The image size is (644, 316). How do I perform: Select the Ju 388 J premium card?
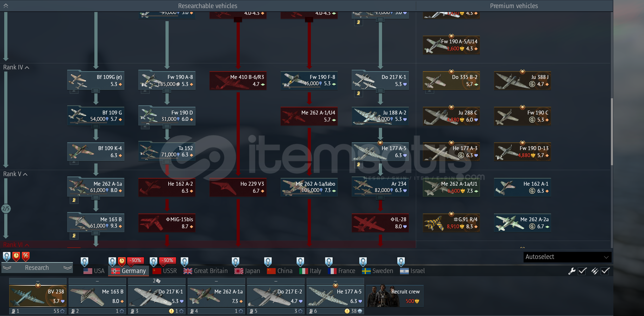523,81
